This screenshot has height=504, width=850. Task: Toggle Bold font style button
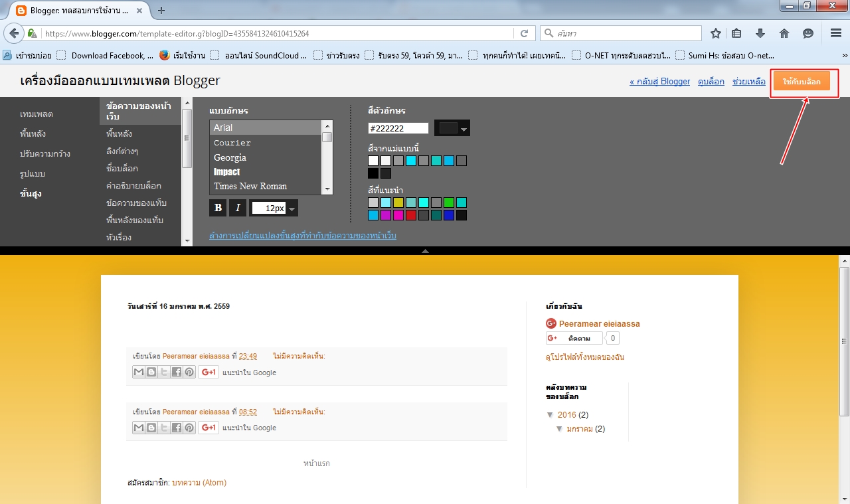[x=218, y=208]
